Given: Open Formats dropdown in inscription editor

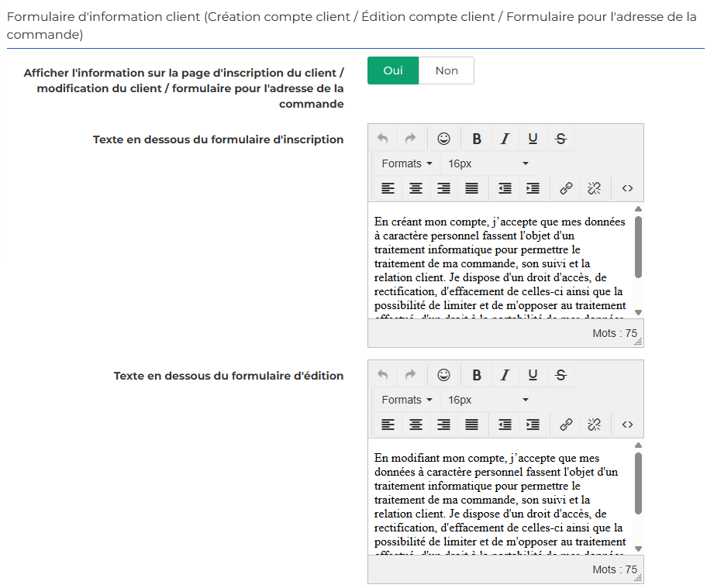Looking at the screenshot, I should click(407, 163).
